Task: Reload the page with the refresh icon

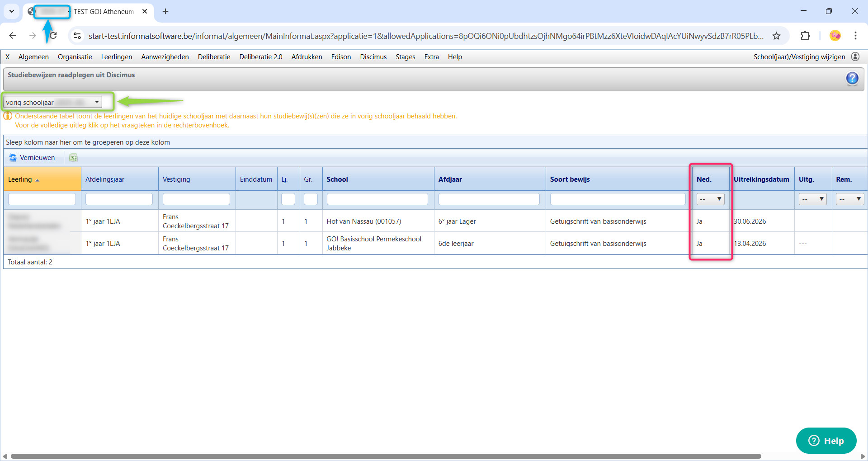Action: 53,36
